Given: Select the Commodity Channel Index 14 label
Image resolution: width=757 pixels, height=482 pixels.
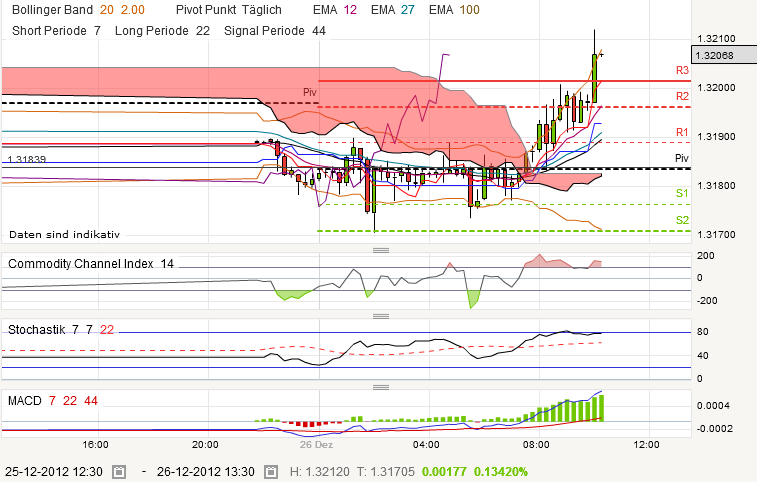Looking at the screenshot, I should tap(91, 264).
